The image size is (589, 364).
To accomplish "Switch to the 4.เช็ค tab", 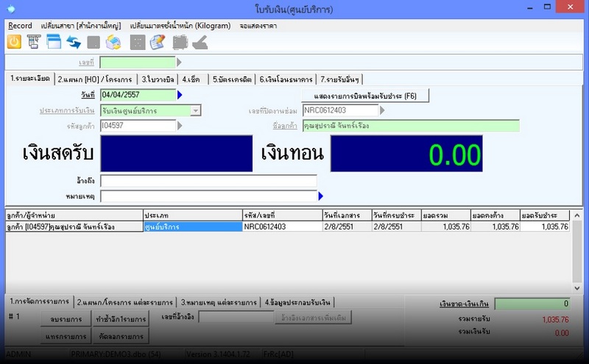I will (x=190, y=79).
